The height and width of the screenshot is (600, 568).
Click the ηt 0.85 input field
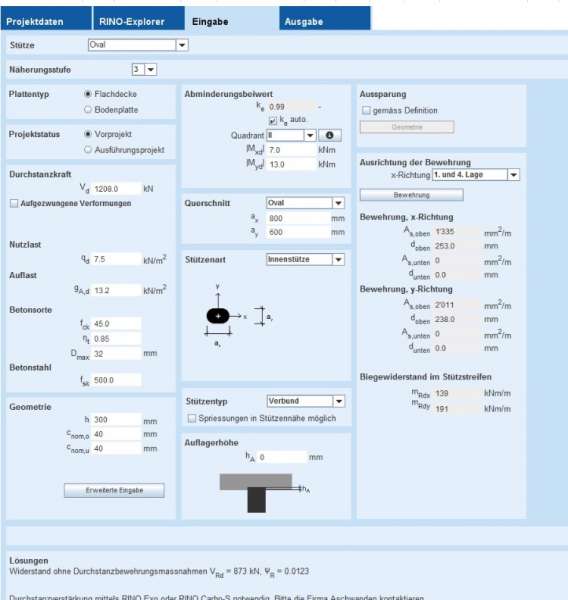pos(116,339)
